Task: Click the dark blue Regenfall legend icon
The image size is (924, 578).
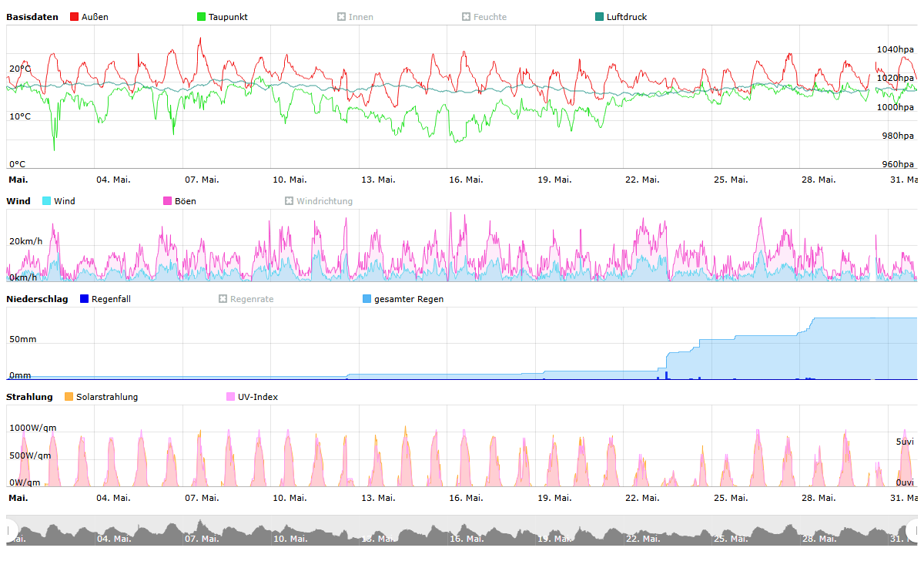Action: pos(84,299)
